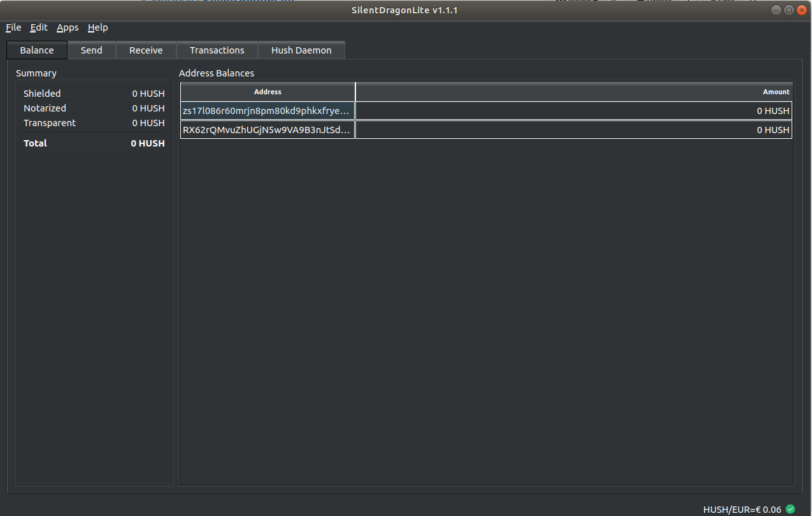
Task: Click the Transparent balance value
Action: pyautogui.click(x=148, y=123)
